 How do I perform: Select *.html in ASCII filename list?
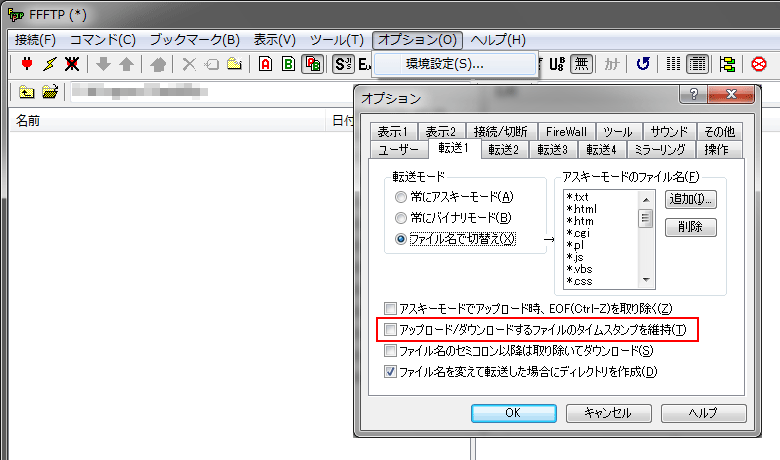point(582,209)
